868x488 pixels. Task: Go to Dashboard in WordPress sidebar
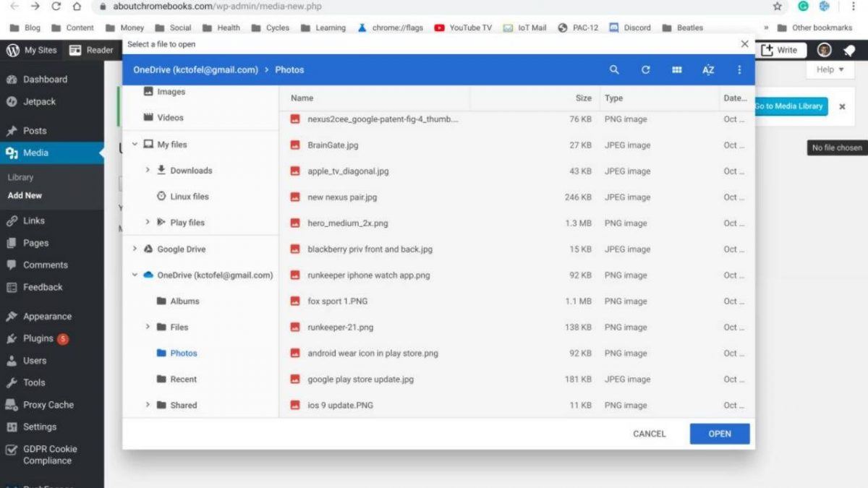45,80
